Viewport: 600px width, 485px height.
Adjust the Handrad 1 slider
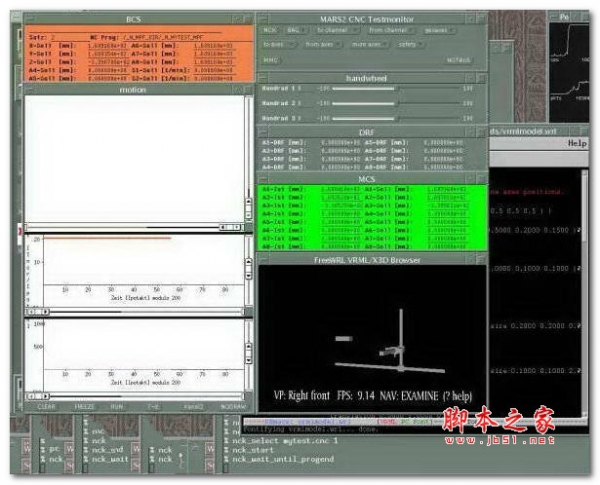click(396, 88)
